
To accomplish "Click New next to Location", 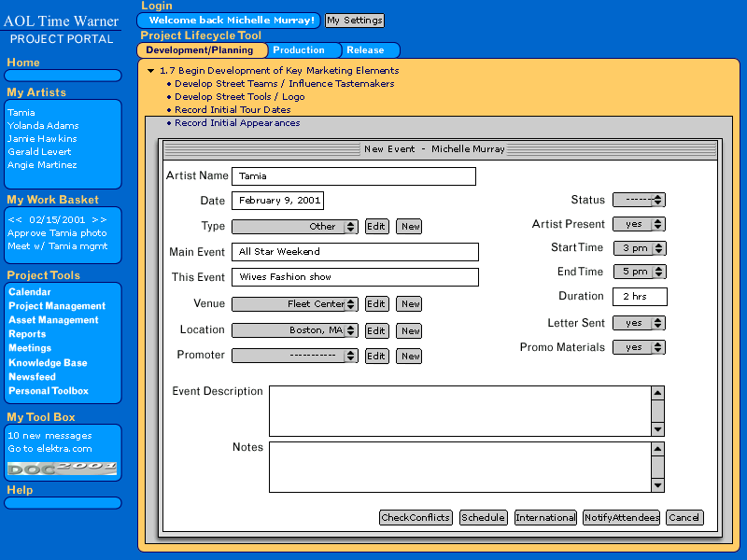I will pyautogui.click(x=409, y=331).
